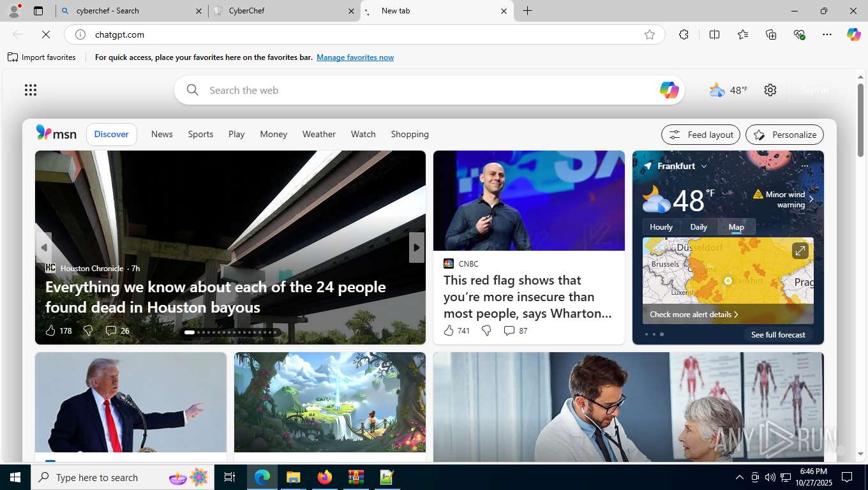Open File Explorer from taskbar
The width and height of the screenshot is (868, 490).
click(x=293, y=477)
